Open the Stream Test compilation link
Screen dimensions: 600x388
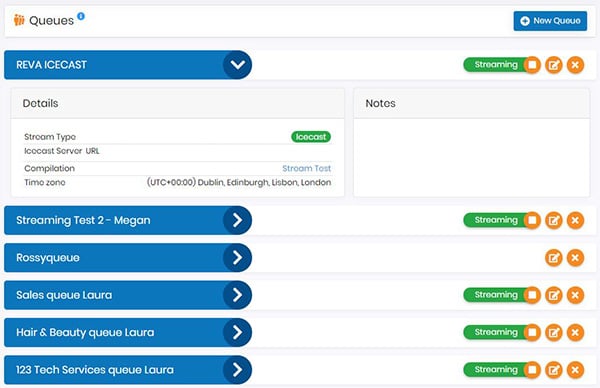click(x=307, y=168)
